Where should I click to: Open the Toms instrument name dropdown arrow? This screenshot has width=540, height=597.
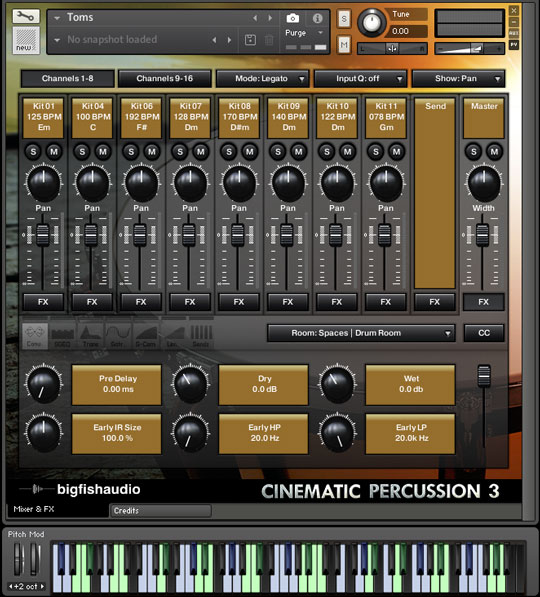click(x=57, y=18)
